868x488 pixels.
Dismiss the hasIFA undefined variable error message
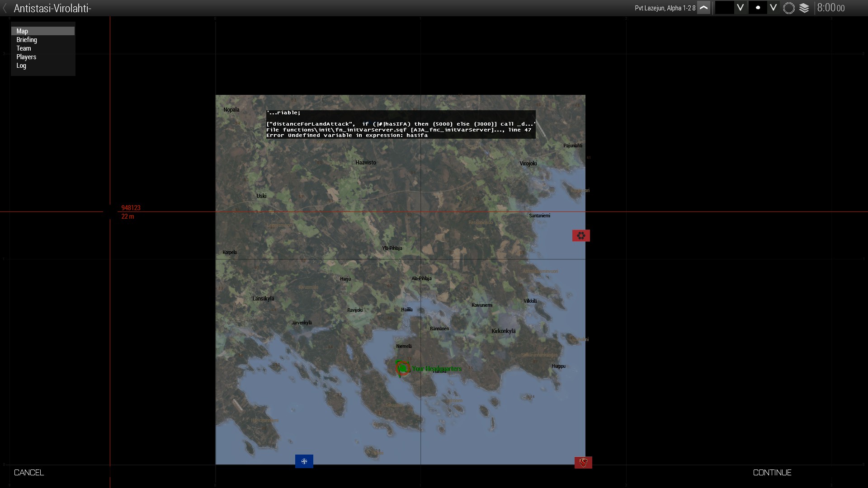click(400, 124)
